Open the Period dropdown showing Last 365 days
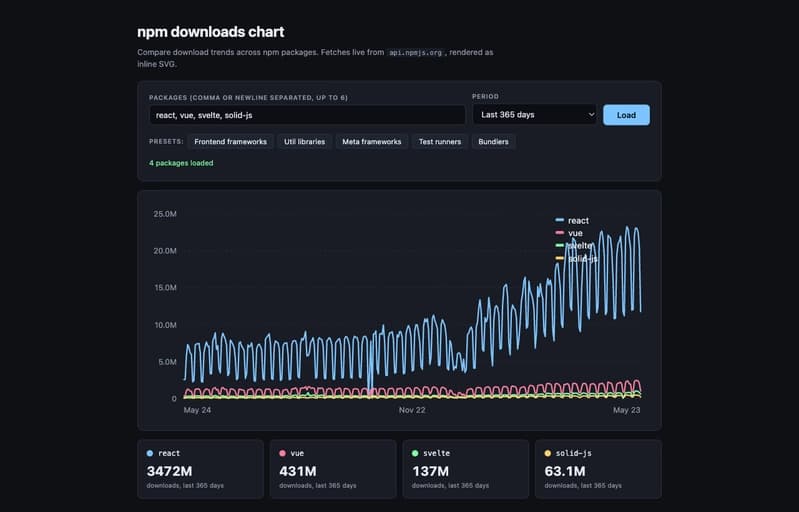The width and height of the screenshot is (799, 512). (x=535, y=115)
